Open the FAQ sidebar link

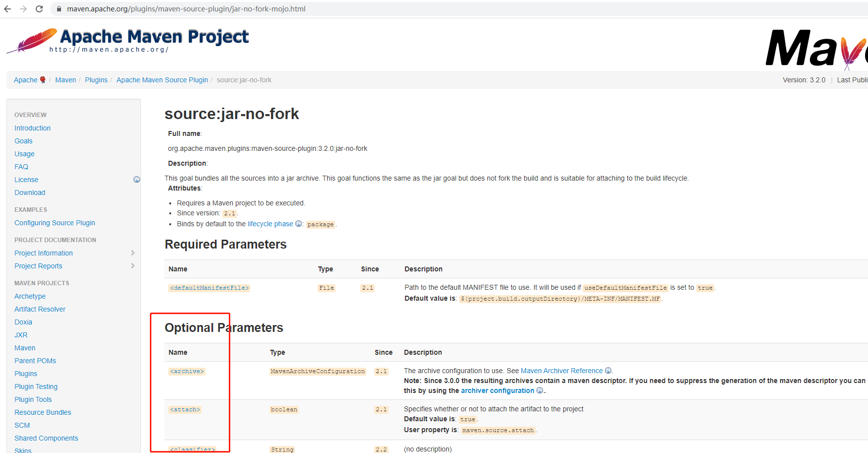(x=21, y=167)
